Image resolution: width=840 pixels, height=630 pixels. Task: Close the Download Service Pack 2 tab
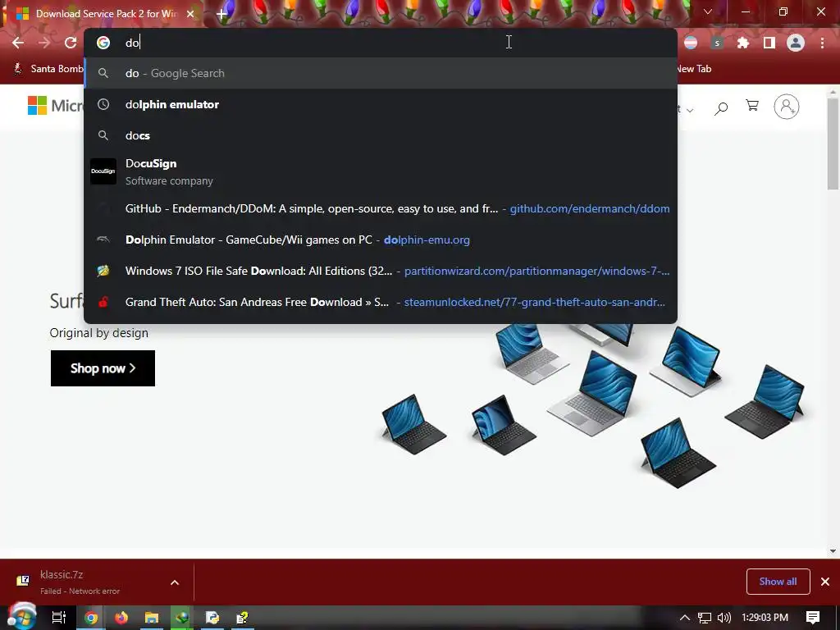coord(190,14)
